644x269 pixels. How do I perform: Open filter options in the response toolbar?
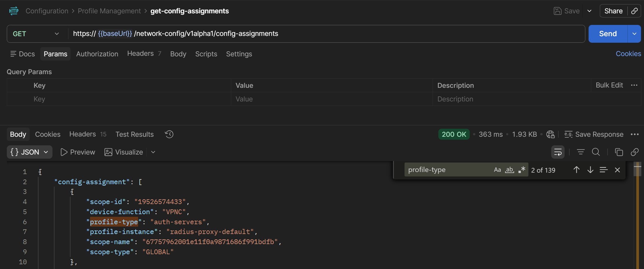(x=581, y=152)
